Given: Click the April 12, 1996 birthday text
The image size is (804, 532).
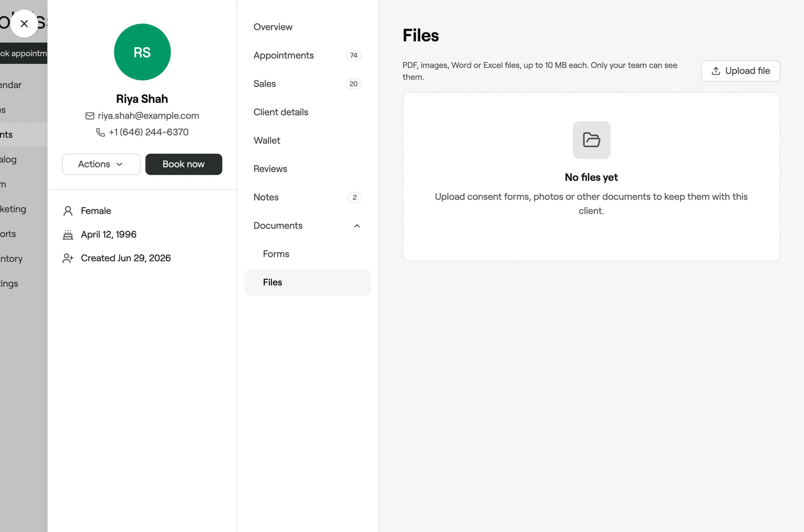Looking at the screenshot, I should pyautogui.click(x=109, y=235).
